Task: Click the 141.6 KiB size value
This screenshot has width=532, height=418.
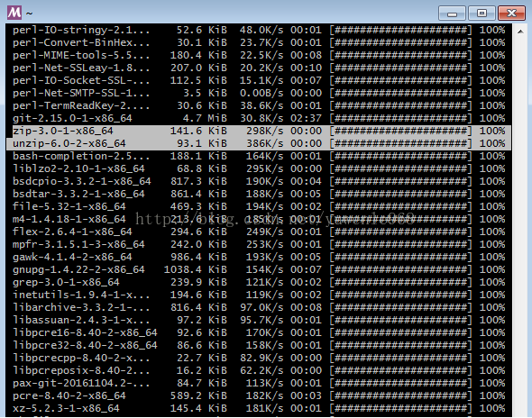Action: click(198, 131)
